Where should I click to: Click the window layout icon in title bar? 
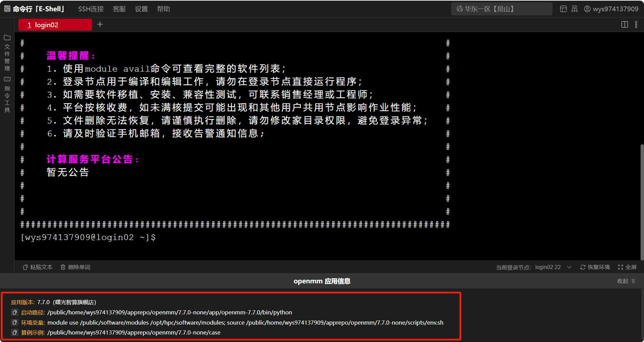[563, 9]
